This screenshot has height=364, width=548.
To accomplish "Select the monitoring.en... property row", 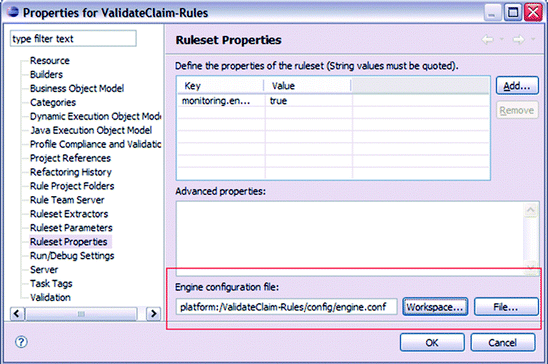I will [x=333, y=101].
